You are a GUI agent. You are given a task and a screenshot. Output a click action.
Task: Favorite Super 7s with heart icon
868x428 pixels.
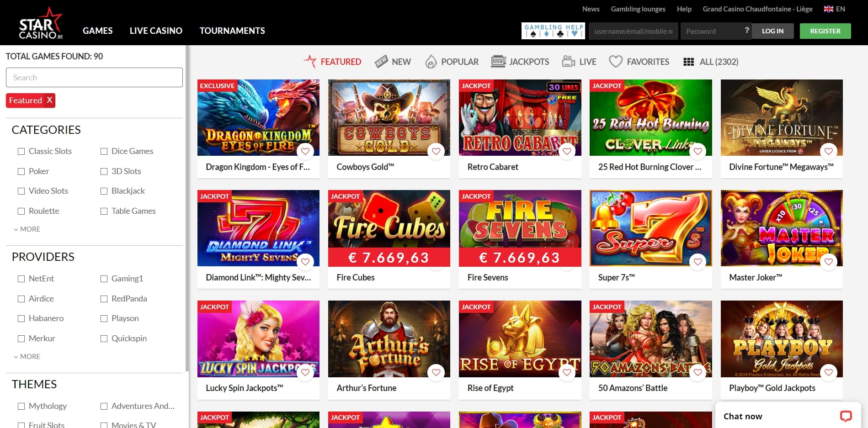(x=698, y=262)
